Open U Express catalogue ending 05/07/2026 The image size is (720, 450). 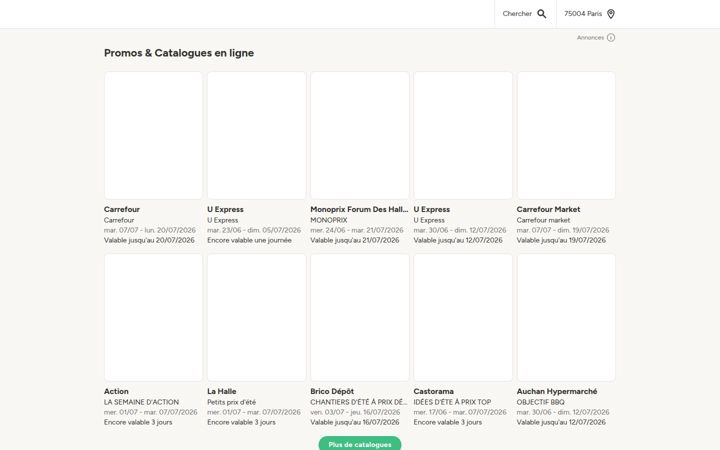coord(257,135)
